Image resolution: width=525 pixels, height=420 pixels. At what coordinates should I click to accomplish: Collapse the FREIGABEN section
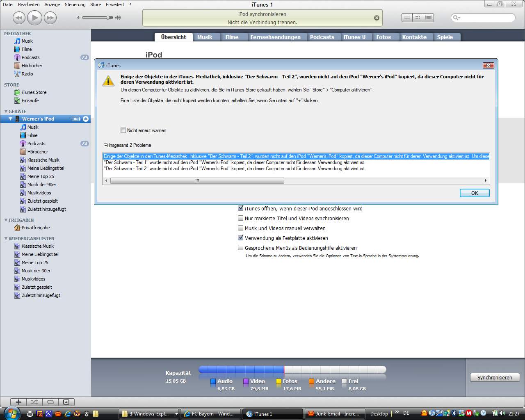click(x=6, y=220)
